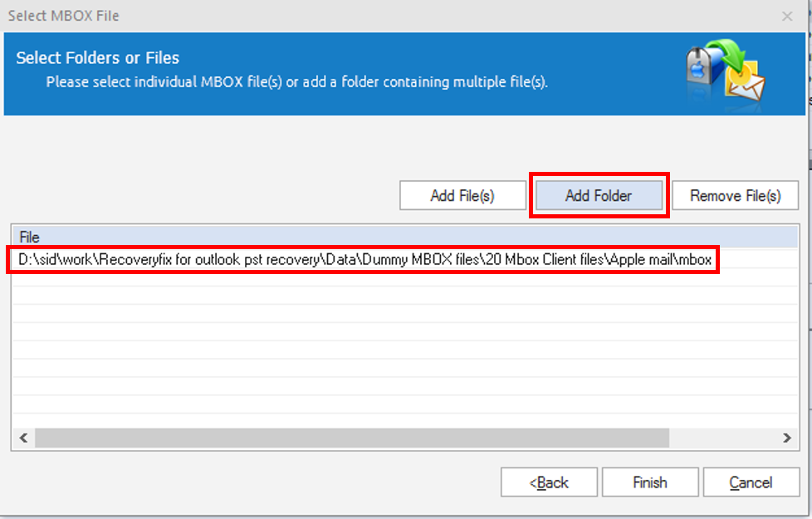Select the Apple mail mbox path row
The height and width of the screenshot is (519, 812).
(363, 259)
